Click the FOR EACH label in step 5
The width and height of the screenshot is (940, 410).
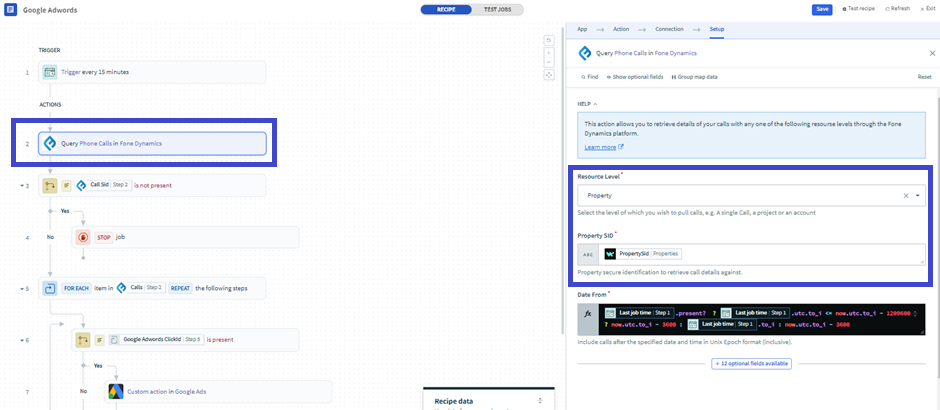76,288
